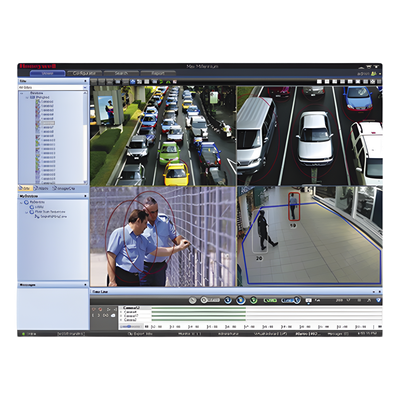Switch to the Site tab below device tree

pyautogui.click(x=25, y=189)
